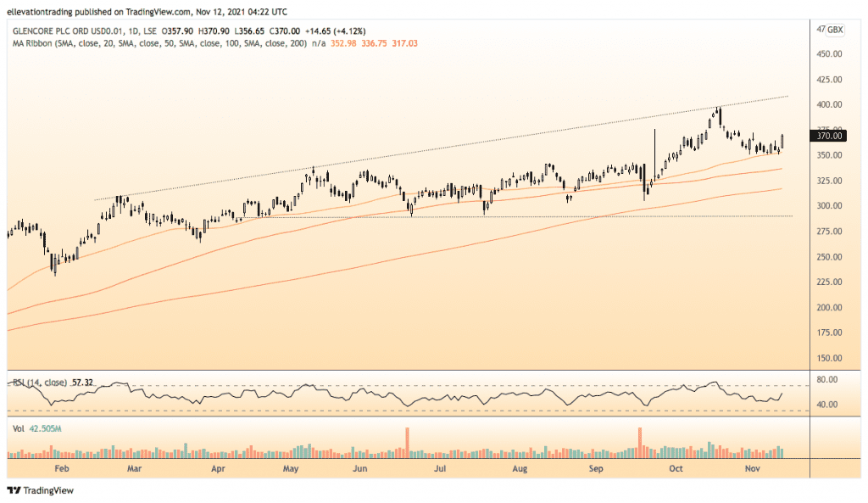Click the May label on time axis
The image size is (868, 503).
pos(291,469)
